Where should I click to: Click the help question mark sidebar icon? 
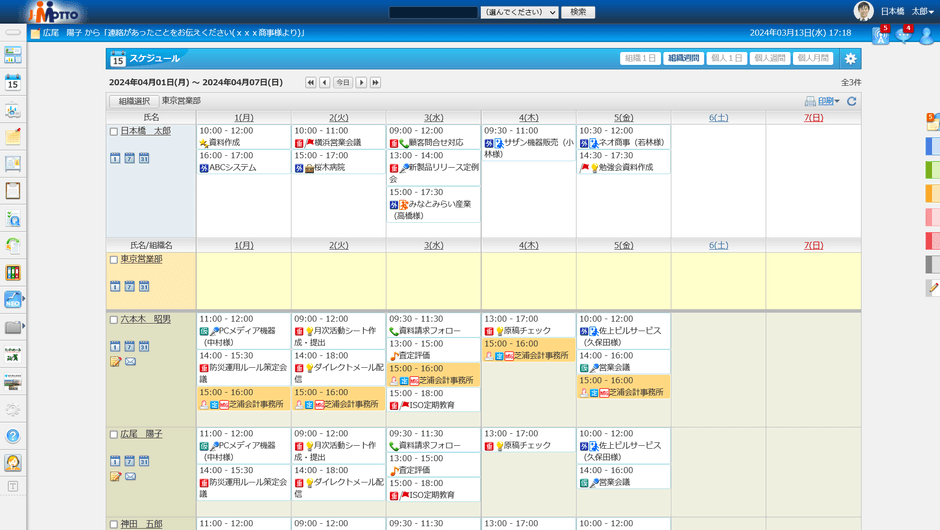[x=13, y=436]
